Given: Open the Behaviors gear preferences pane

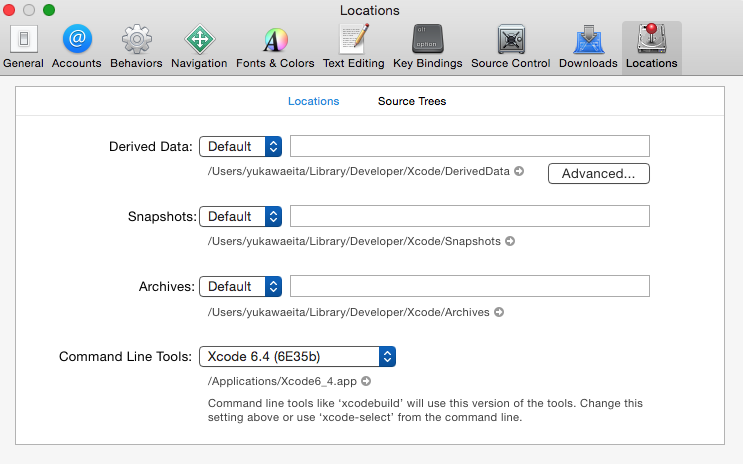Looking at the screenshot, I should coord(136,47).
